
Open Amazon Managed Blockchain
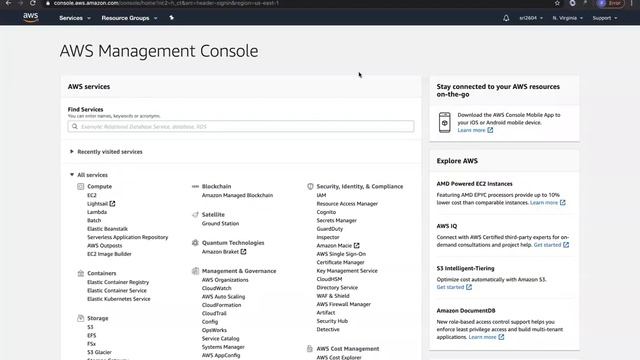click(237, 196)
